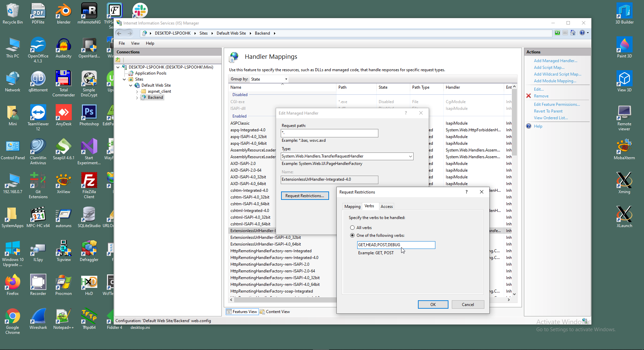Open the File menu
The height and width of the screenshot is (350, 644).
pos(121,43)
